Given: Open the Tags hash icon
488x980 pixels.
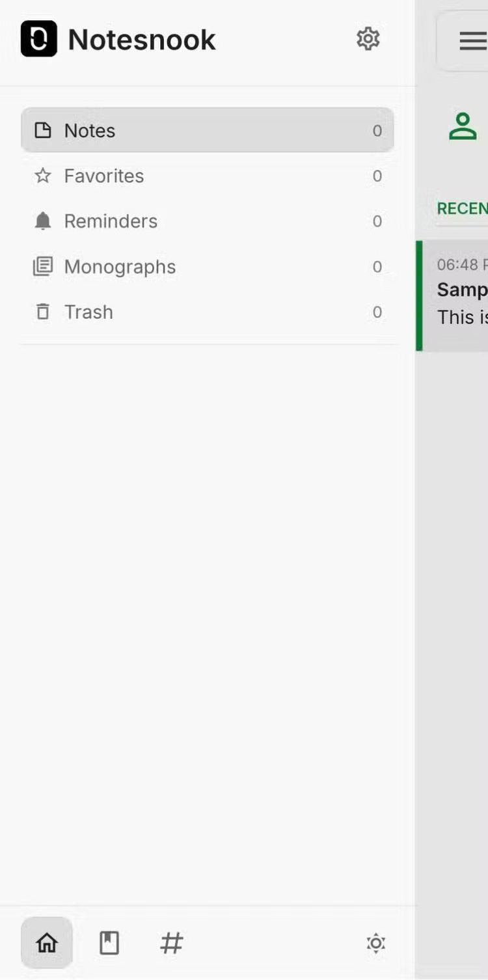Looking at the screenshot, I should click(x=172, y=942).
